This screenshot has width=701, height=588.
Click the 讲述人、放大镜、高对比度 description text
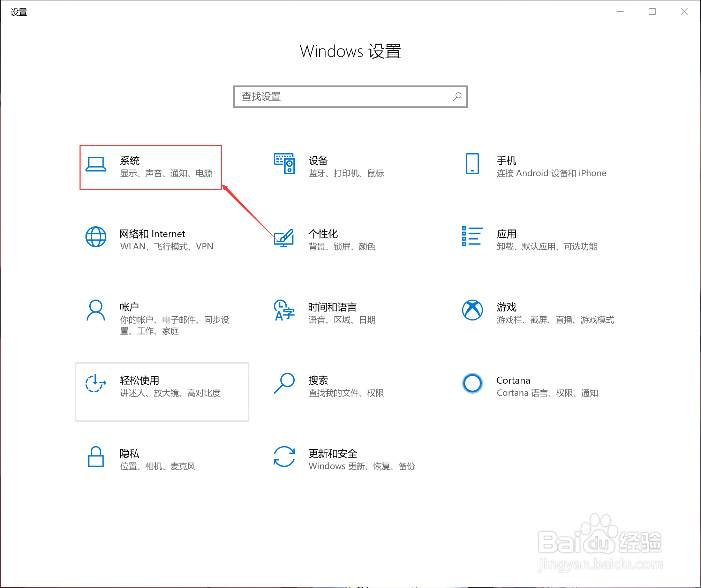click(x=170, y=393)
